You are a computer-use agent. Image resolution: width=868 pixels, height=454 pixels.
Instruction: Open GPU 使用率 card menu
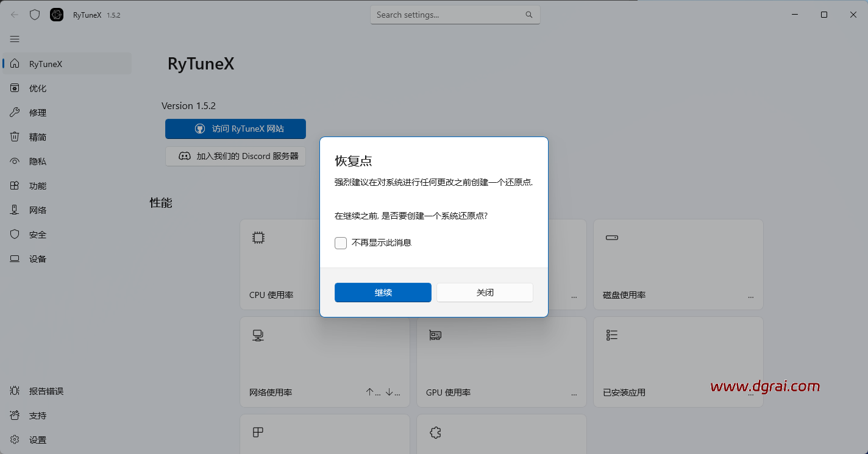574,394
